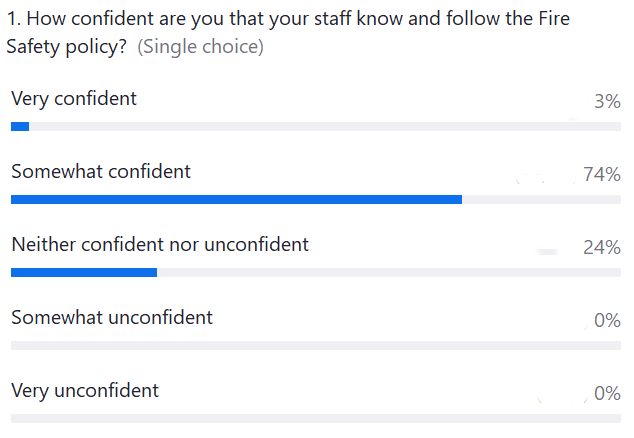Click the empty Very unconfident bar
Image resolution: width=634 pixels, height=438 pixels.
[316, 418]
